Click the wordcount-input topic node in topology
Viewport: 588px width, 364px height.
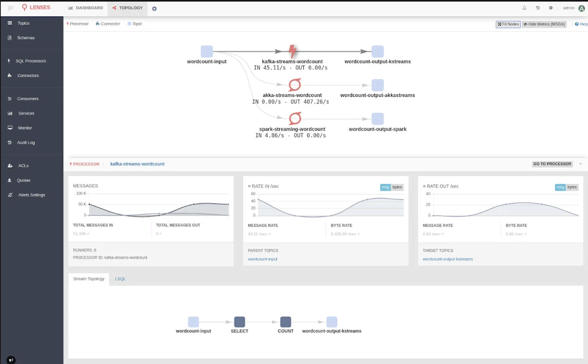207,51
